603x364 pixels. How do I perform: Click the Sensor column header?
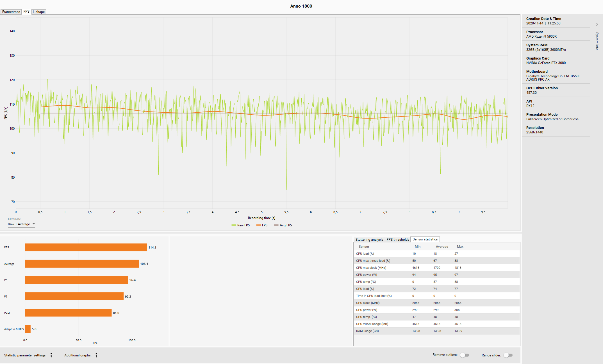pyautogui.click(x=364, y=247)
